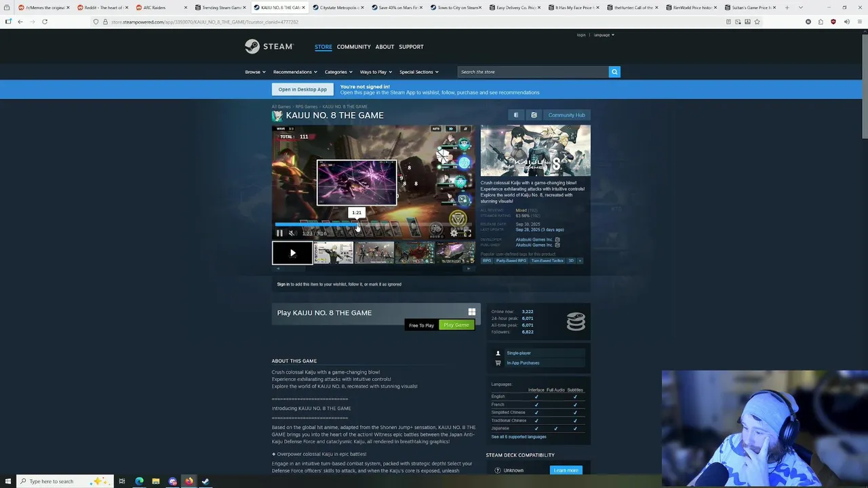Open the Community Hub
The width and height of the screenshot is (868, 488).
567,115
